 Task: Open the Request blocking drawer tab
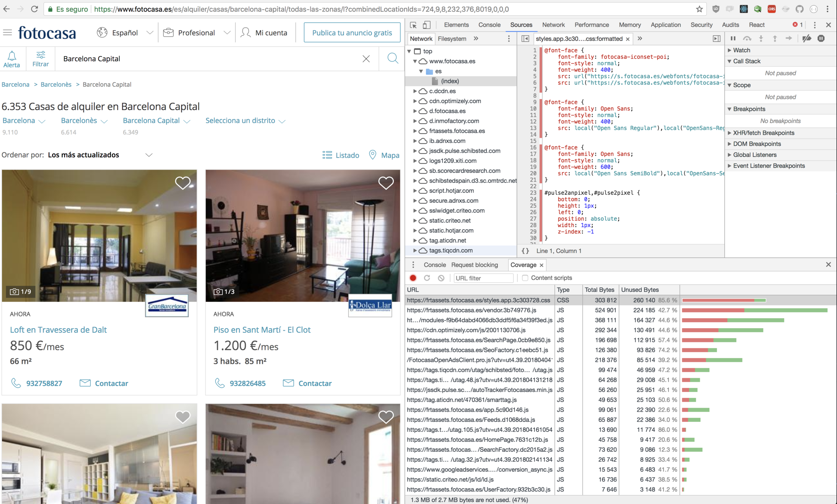coord(474,265)
